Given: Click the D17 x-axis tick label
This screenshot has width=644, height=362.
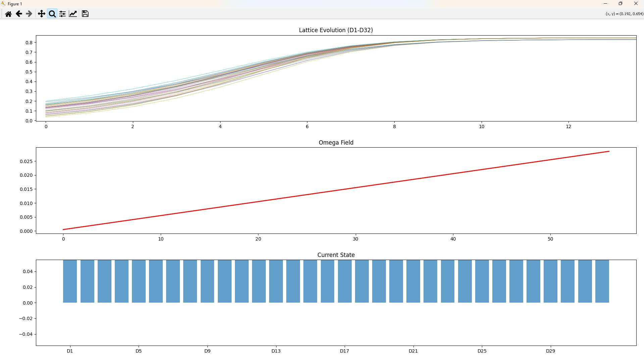Looking at the screenshot, I should 344,351.
